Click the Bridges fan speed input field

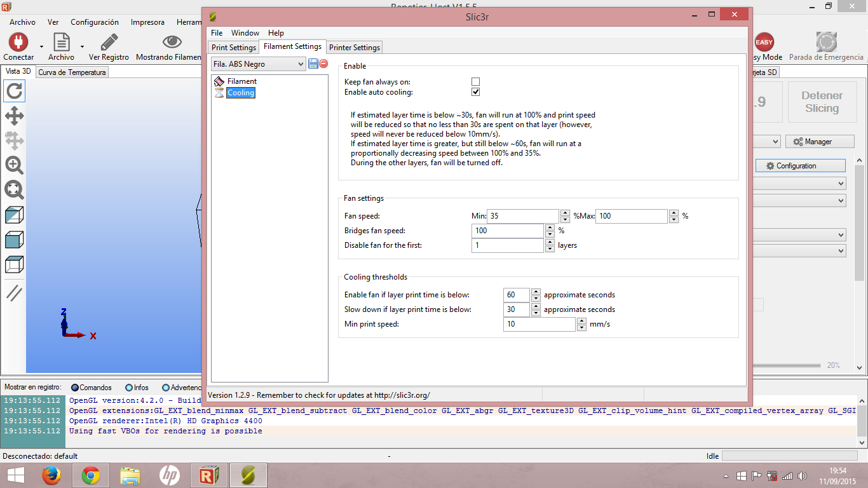(x=508, y=231)
